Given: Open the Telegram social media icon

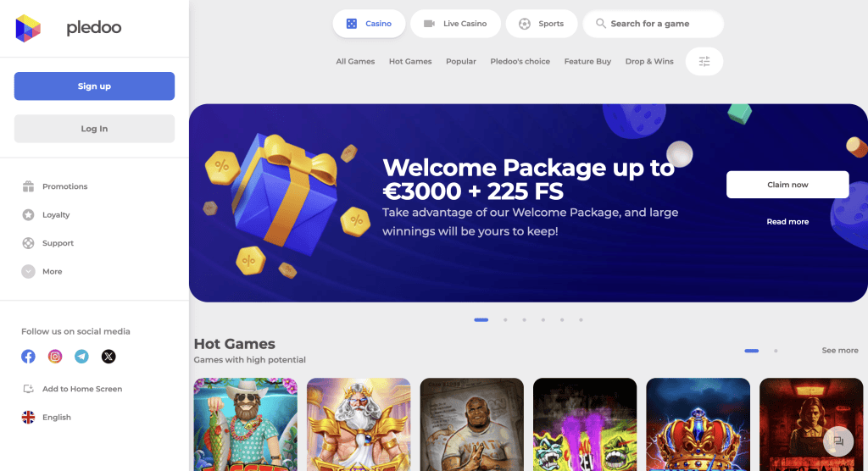Looking at the screenshot, I should 82,357.
